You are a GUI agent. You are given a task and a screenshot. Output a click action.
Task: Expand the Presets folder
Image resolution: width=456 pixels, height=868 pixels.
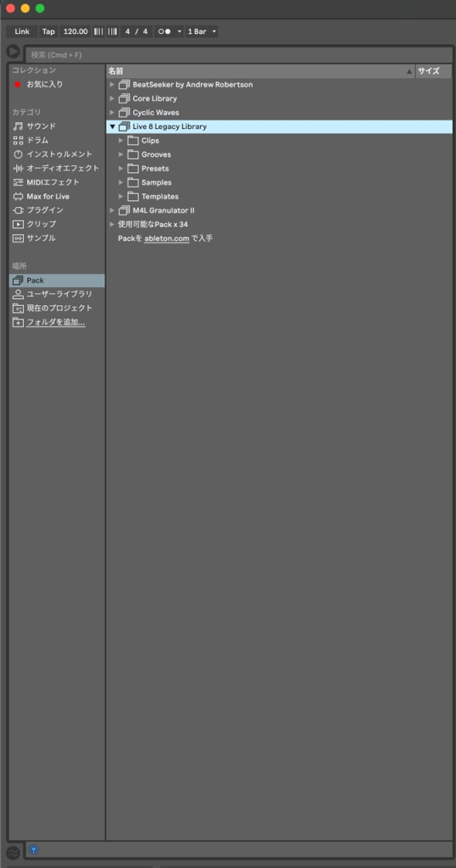coord(121,169)
